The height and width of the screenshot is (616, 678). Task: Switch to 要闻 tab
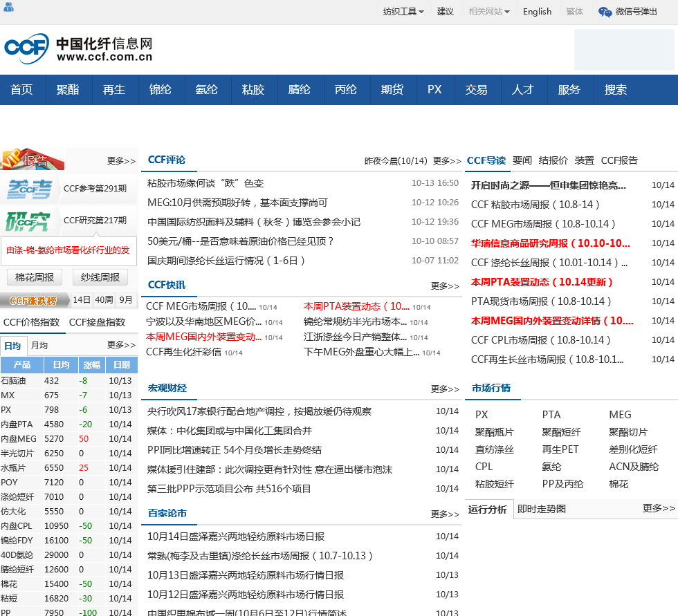(522, 160)
